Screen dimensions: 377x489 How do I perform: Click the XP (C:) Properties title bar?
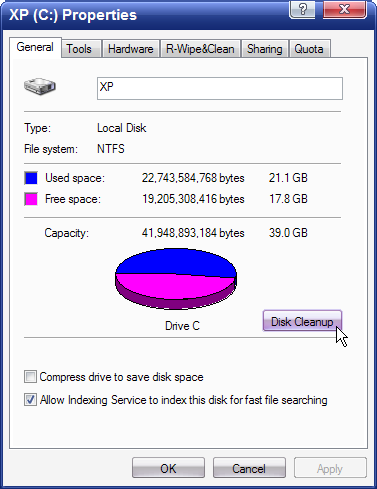click(145, 15)
